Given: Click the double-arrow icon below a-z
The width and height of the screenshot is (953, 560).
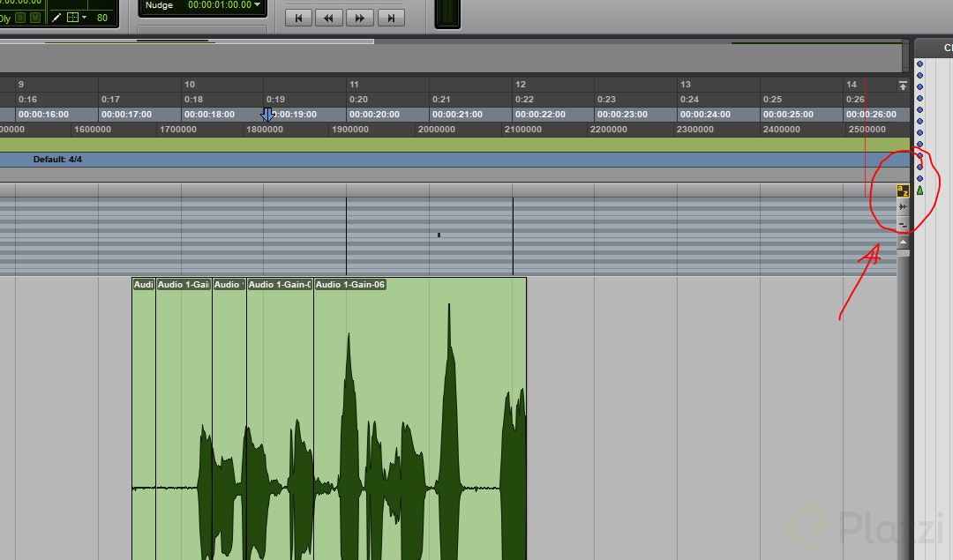Looking at the screenshot, I should click(903, 207).
